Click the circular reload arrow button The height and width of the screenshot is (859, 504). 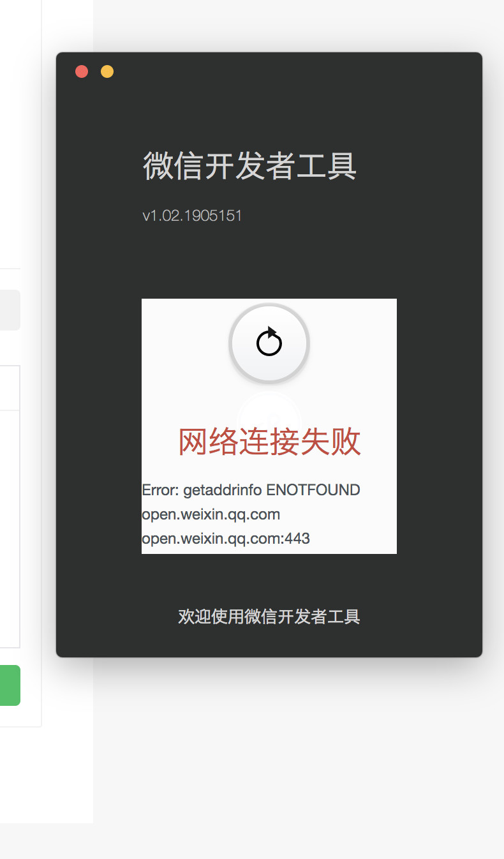tap(269, 343)
